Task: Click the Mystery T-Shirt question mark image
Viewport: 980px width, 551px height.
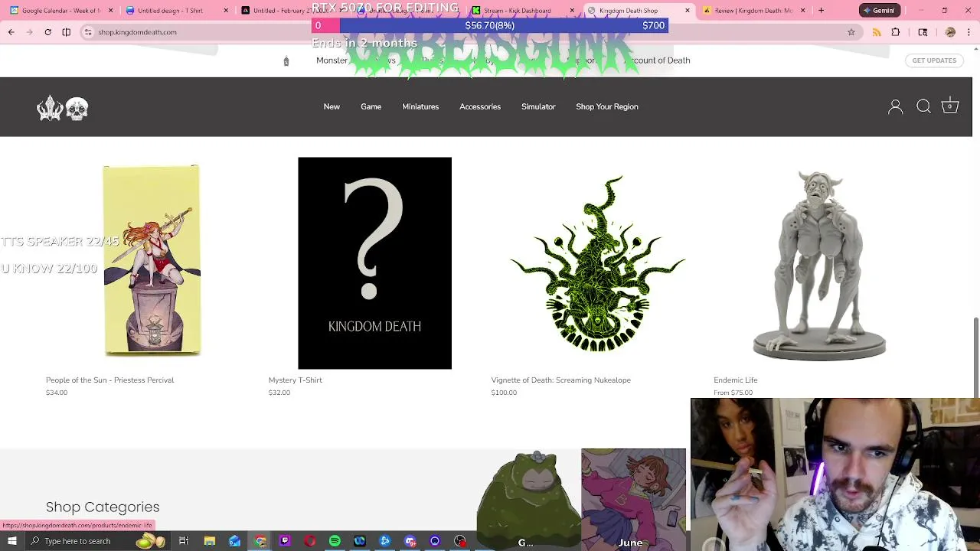Action: click(374, 262)
